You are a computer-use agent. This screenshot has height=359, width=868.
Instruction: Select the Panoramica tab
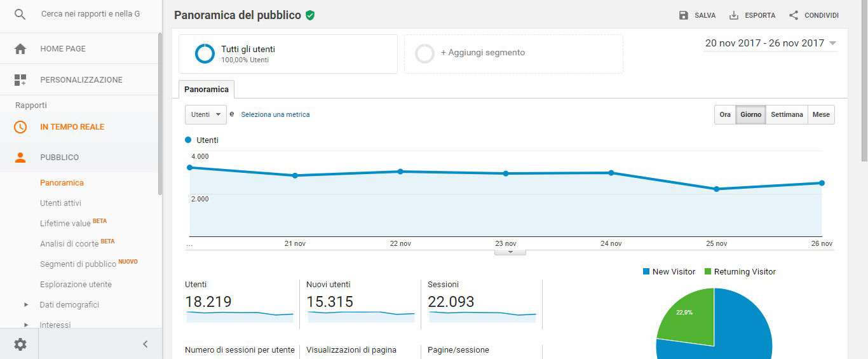(207, 90)
